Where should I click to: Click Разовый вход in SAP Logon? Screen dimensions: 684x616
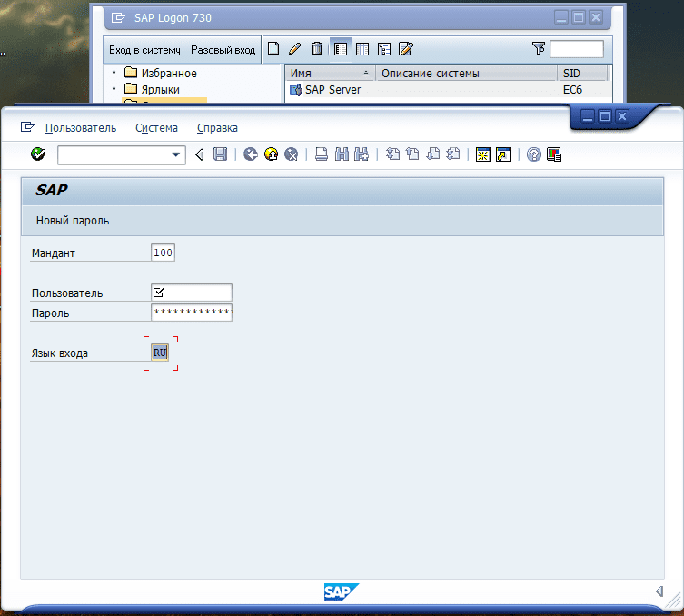(223, 50)
